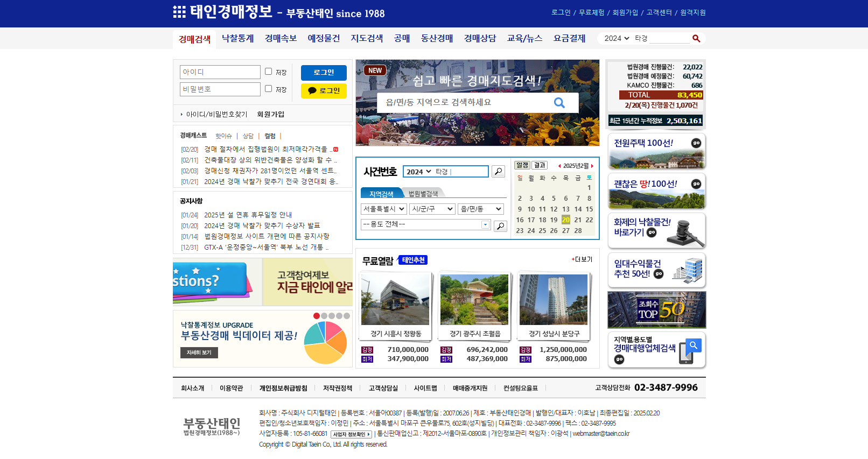This screenshot has height=459, width=868.
Task: Click the 자세히 보기 button on 빅데이터 banner
Action: point(199,352)
